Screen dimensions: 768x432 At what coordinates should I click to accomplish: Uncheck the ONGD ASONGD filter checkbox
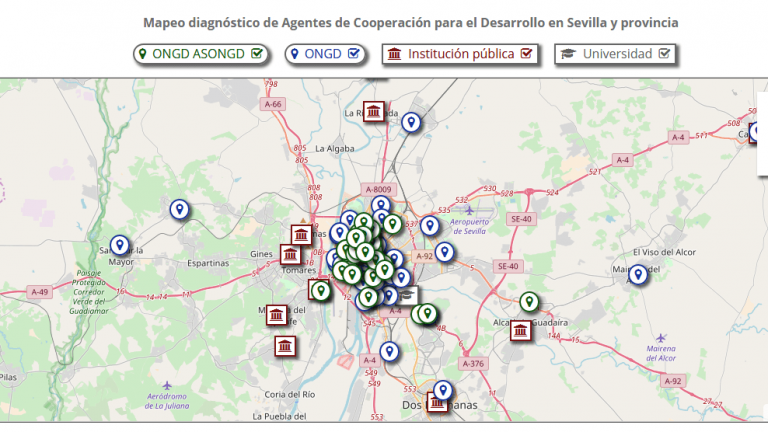pyautogui.click(x=258, y=54)
